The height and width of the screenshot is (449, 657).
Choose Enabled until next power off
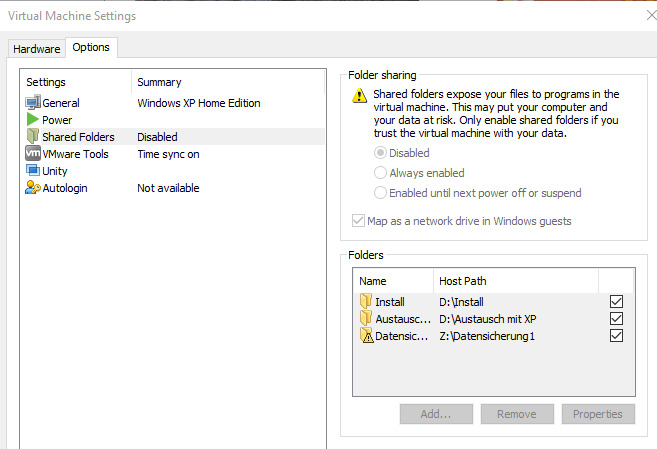(x=380, y=193)
